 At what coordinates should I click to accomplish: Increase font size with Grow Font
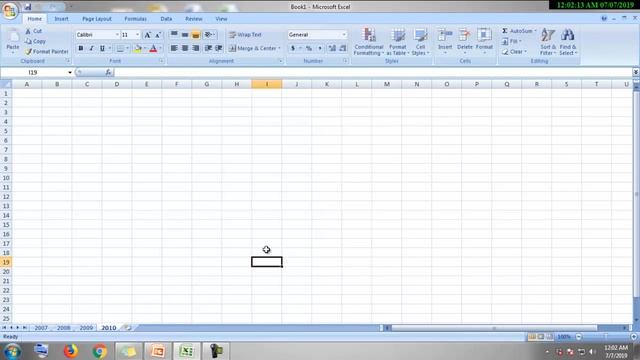click(x=147, y=35)
